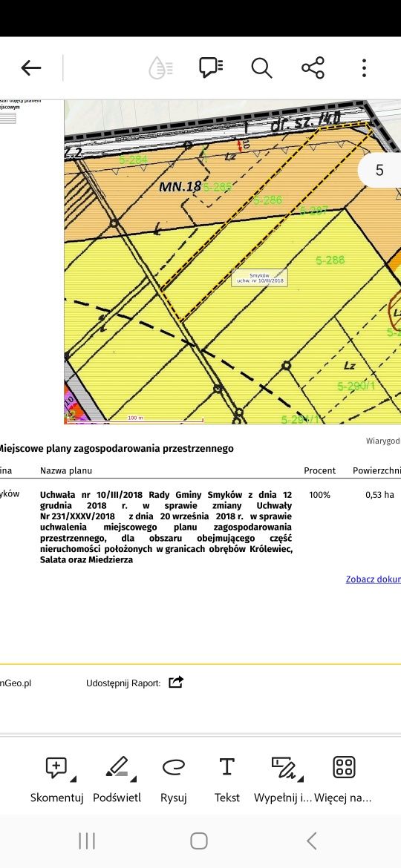Tap parcel label 5-284 on map

(x=134, y=160)
